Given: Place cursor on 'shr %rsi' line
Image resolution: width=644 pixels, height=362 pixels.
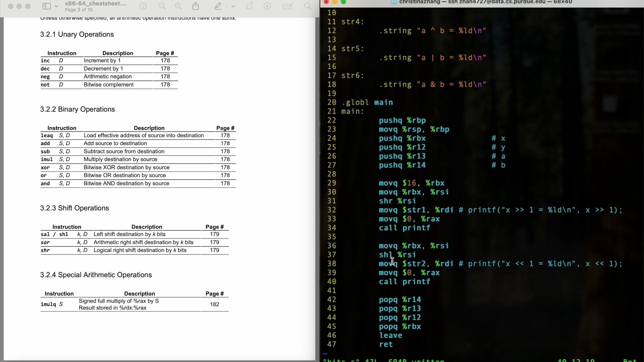Looking at the screenshot, I should 397,201.
